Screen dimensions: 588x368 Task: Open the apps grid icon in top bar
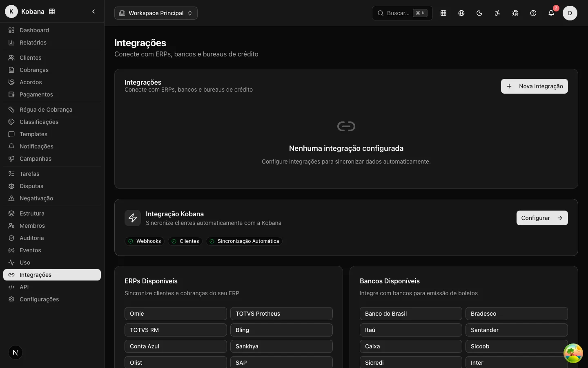pos(443,13)
